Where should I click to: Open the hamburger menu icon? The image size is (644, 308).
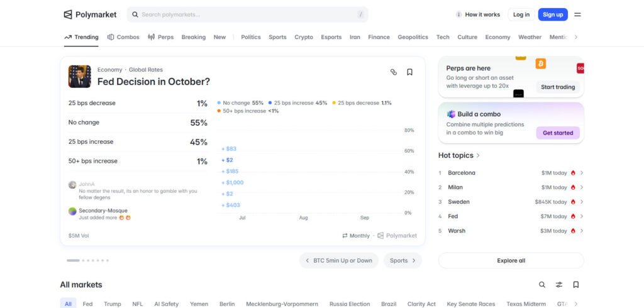click(x=577, y=14)
